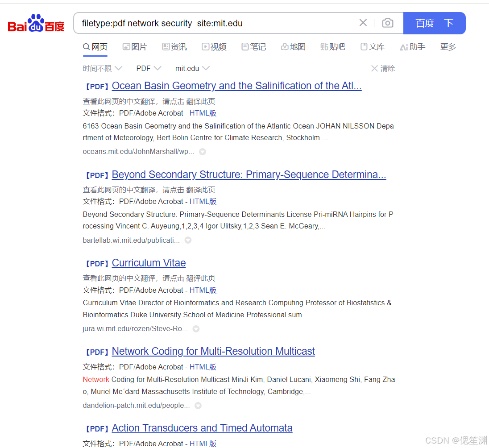Click snippet 'Bioinformatics Duke University School of Medicine'
The width and height of the screenshot is (489, 448).
tap(164, 315)
